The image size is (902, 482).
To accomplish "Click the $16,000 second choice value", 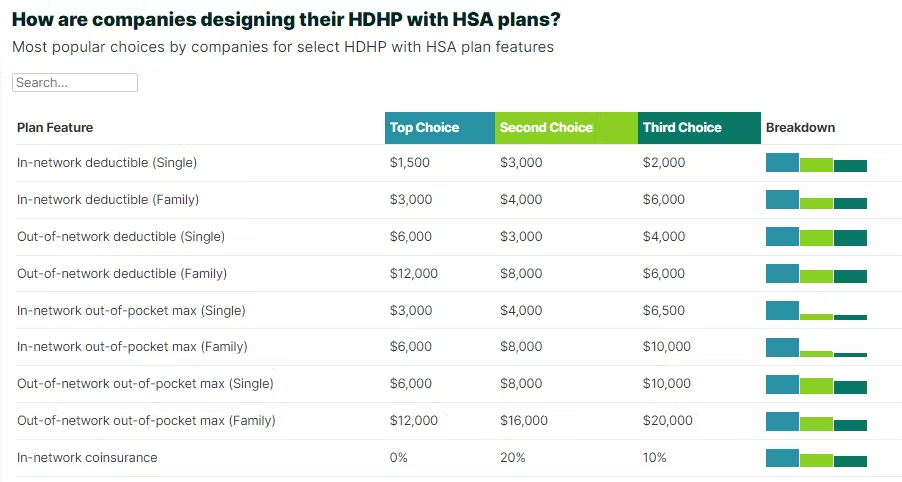I will coord(524,421).
